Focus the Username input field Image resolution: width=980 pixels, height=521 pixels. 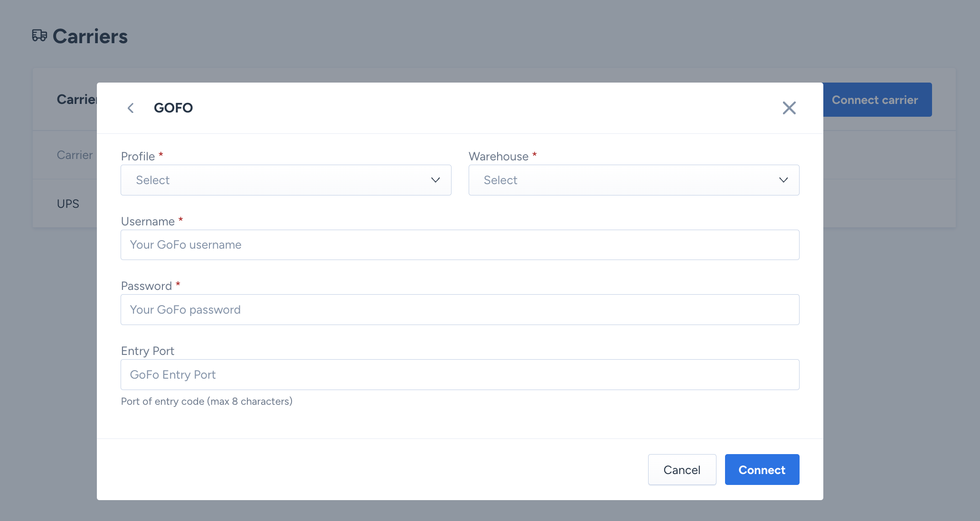click(x=460, y=245)
